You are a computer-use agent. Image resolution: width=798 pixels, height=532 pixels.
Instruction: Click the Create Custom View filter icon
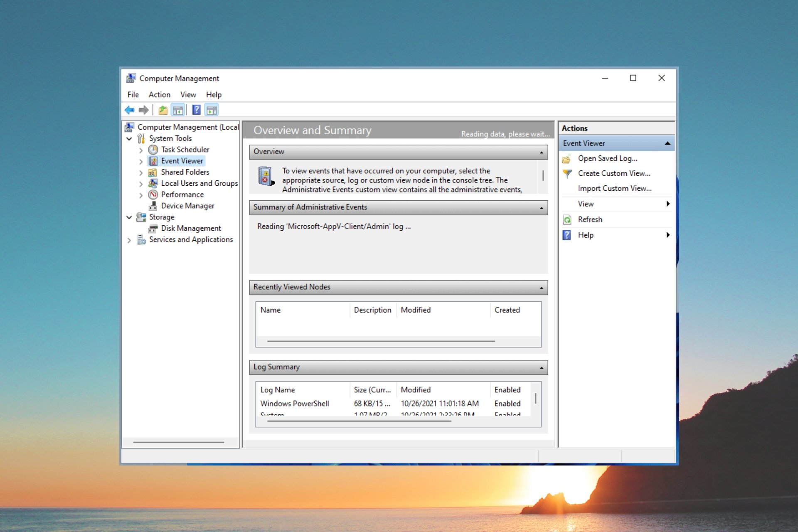coord(567,173)
